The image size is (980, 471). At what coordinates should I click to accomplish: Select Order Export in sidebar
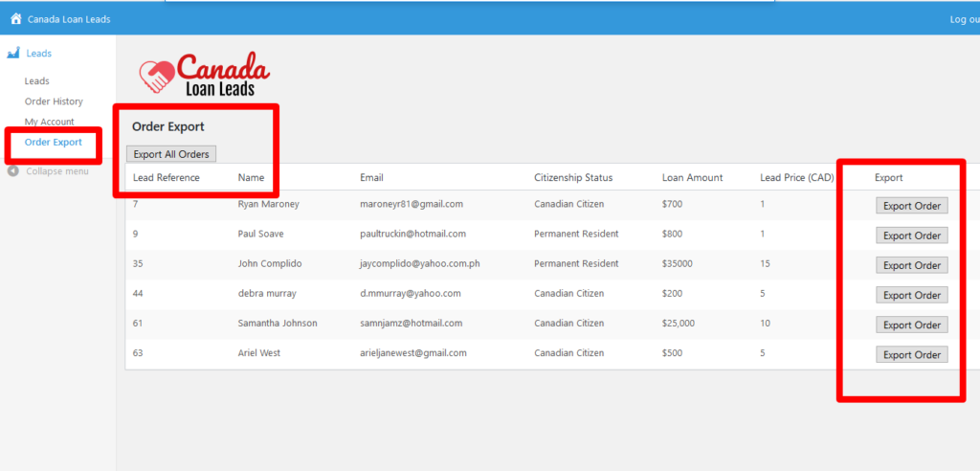coord(54,143)
